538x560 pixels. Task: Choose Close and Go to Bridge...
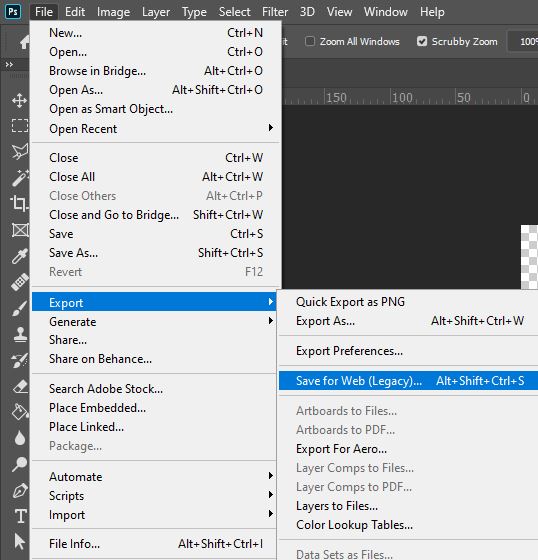(x=156, y=215)
